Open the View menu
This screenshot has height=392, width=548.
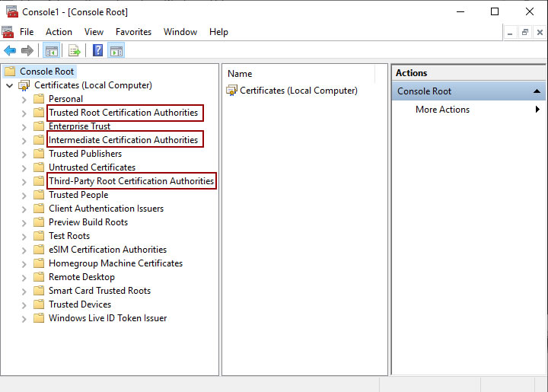(94, 32)
